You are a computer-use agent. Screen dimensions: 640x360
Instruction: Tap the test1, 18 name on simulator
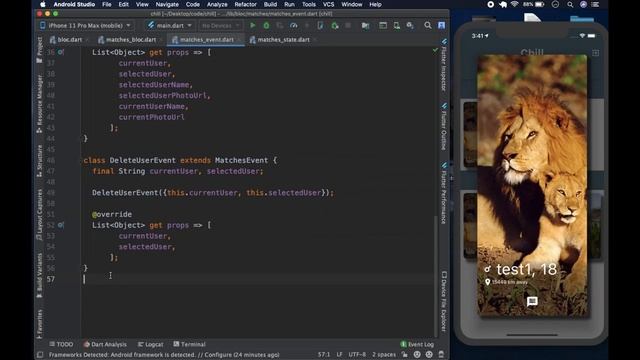[526, 269]
